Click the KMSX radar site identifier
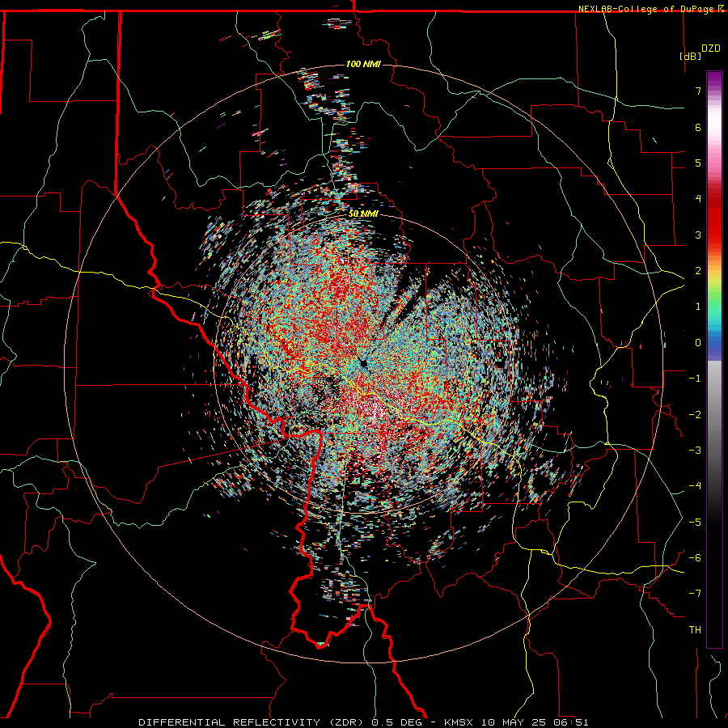This screenshot has width=728, height=728. [x=460, y=722]
